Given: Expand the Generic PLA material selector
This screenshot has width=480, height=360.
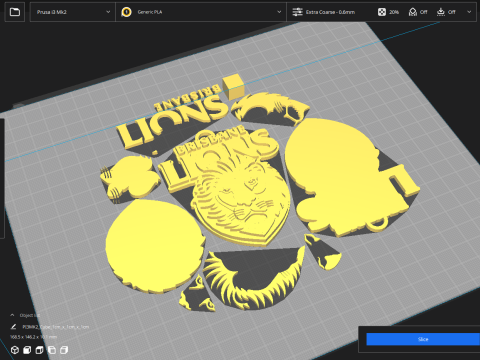Looking at the screenshot, I should coord(201,12).
